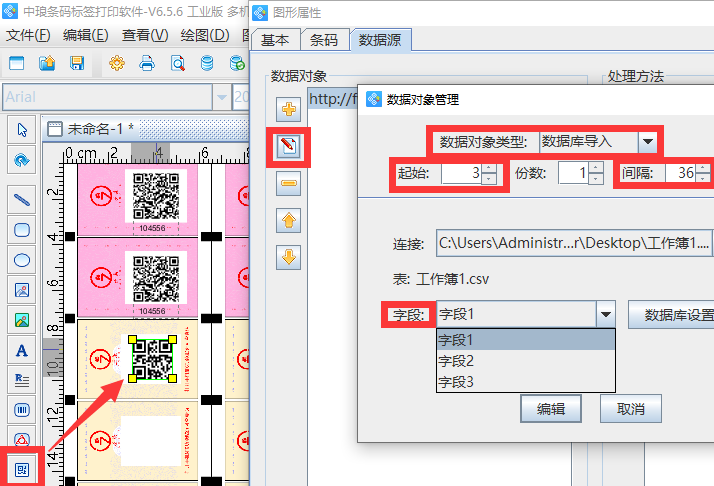The height and width of the screenshot is (486, 714).
Task: Click the database settings cylinder icon
Action: pyautogui.click(x=207, y=63)
